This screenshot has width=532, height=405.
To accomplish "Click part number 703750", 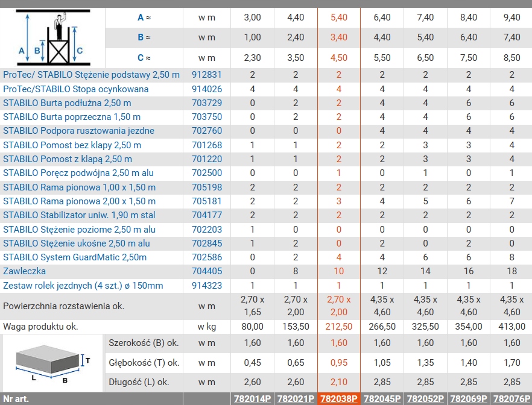I will 207,117.
